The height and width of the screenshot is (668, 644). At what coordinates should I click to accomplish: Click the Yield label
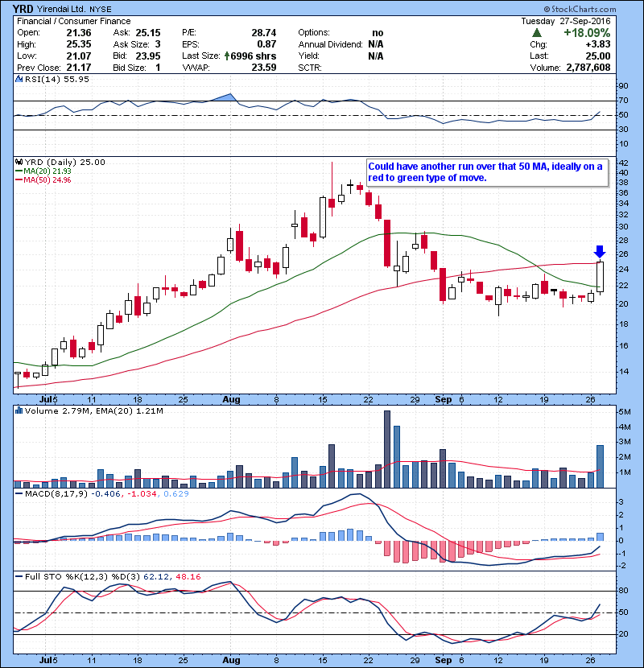308,56
